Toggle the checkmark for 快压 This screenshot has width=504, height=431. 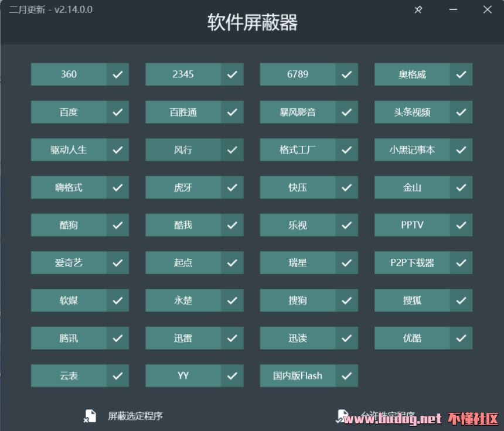coord(346,187)
